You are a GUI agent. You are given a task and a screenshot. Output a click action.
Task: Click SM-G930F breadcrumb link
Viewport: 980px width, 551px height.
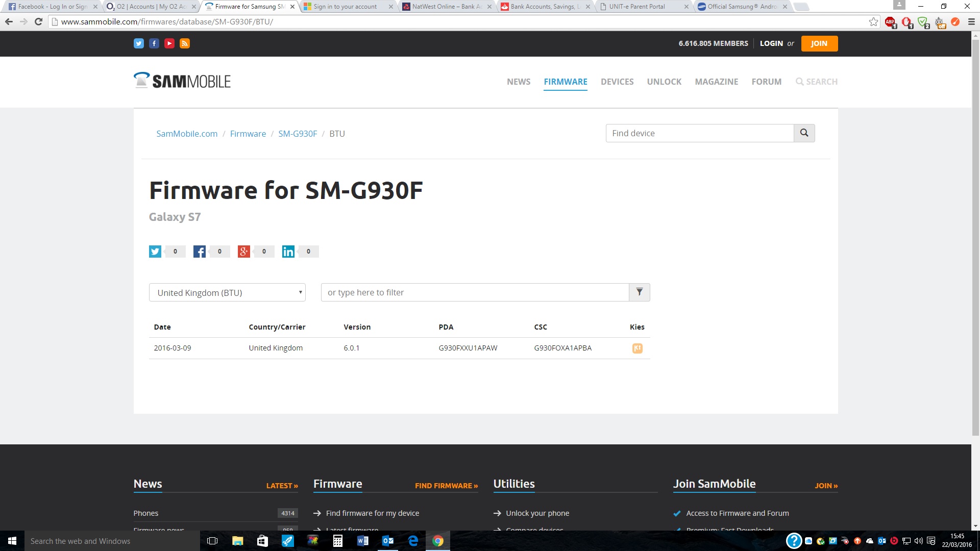[298, 134]
